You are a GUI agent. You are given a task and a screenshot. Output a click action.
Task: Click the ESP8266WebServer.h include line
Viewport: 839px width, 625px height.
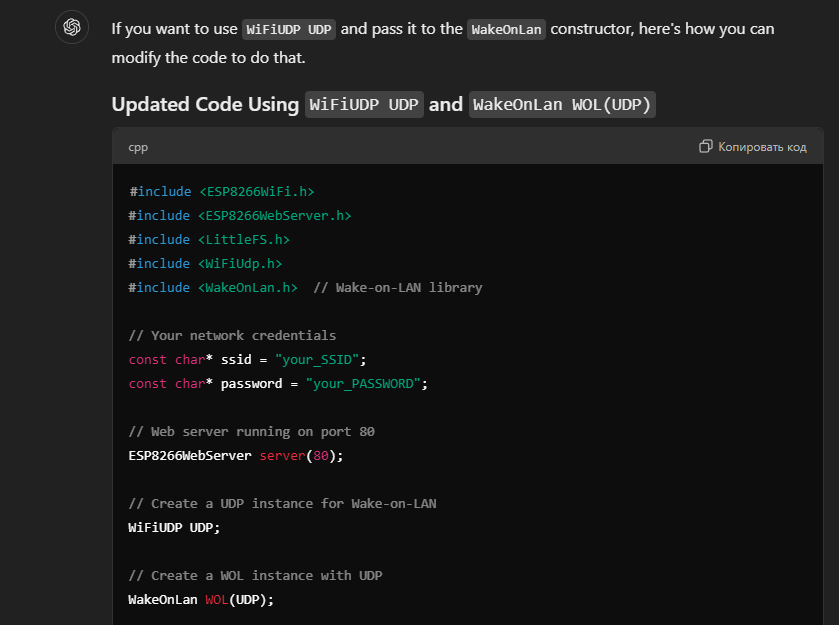click(240, 215)
